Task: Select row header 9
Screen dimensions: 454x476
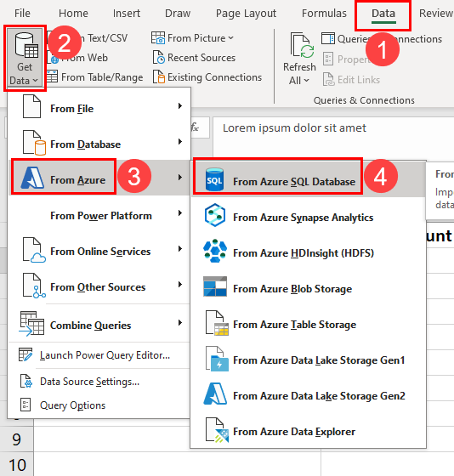Action: [17, 439]
